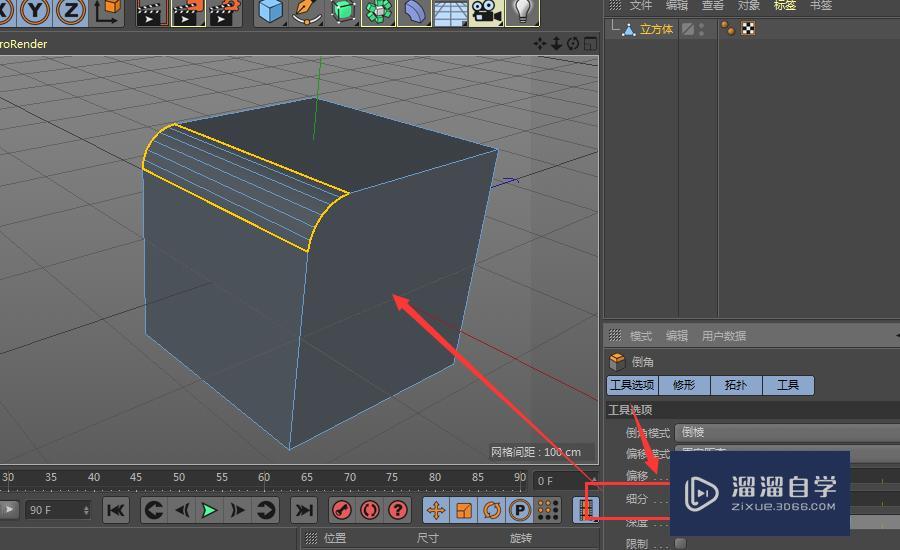Toggle the 立方体 visibility dots
The height and width of the screenshot is (550, 900).
tap(701, 29)
